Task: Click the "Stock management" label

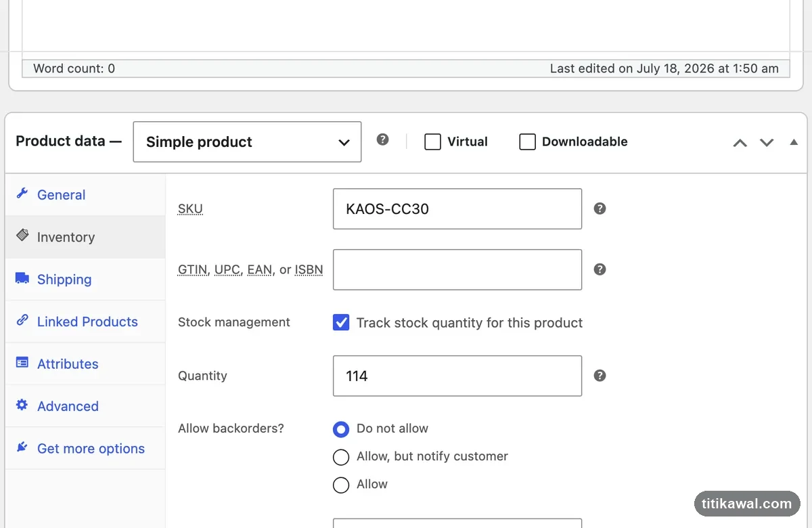Action: tap(234, 322)
